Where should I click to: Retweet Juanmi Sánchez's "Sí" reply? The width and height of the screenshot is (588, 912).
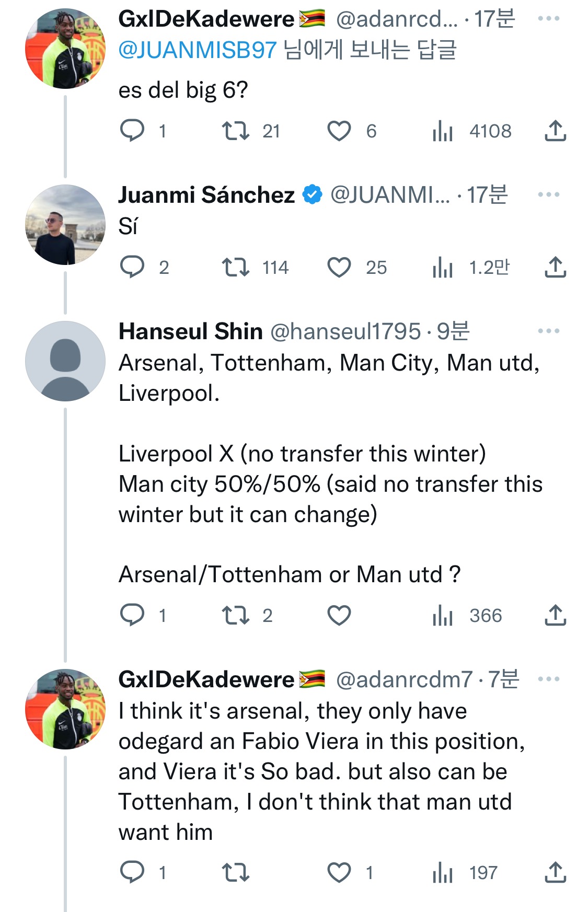[x=235, y=268]
